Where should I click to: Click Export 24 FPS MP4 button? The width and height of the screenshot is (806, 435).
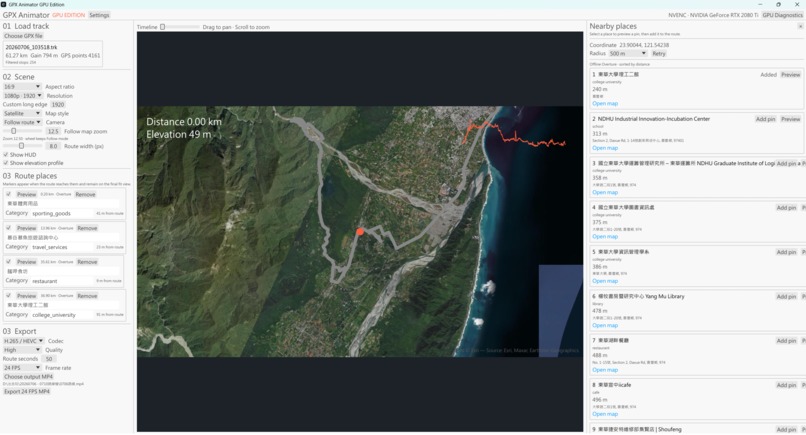coord(27,391)
